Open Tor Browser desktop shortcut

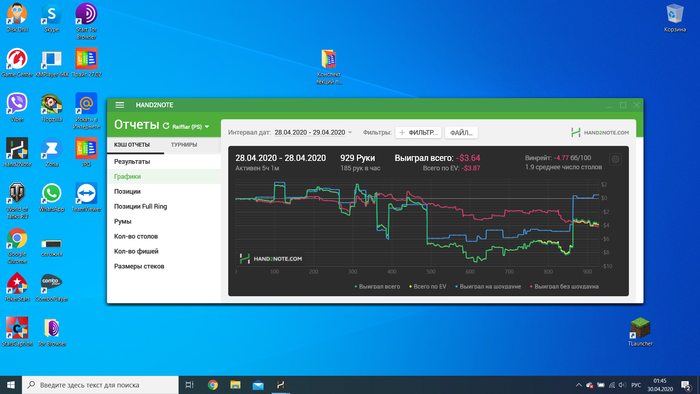click(51, 332)
